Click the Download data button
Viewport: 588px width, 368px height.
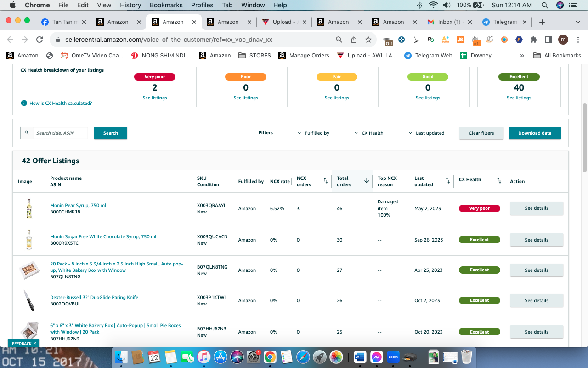[x=535, y=133]
